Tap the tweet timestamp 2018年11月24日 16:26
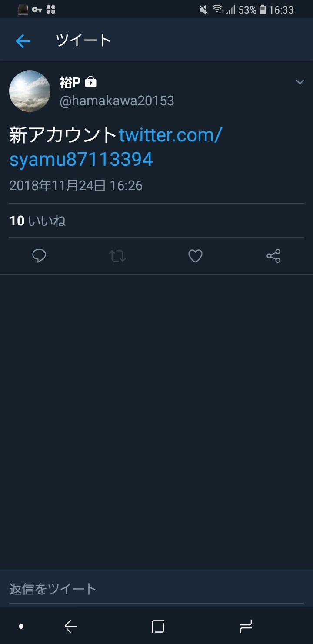 click(x=76, y=186)
